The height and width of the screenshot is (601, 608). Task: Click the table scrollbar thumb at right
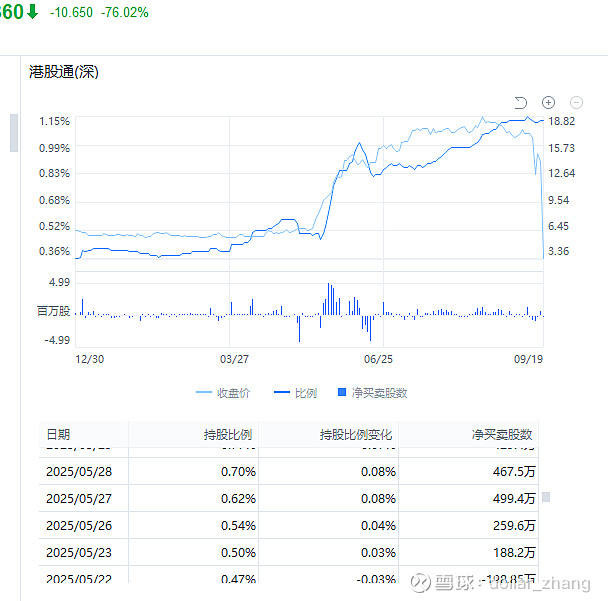point(546,497)
